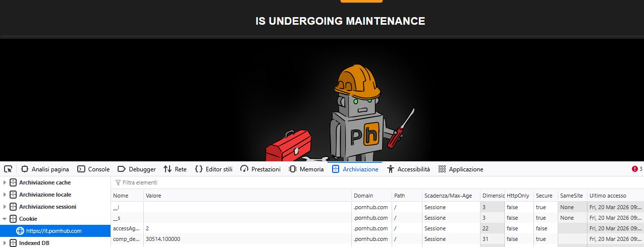Select Archiviazione sessioni in storage tree
The height and width of the screenshot is (247, 644).
47,207
